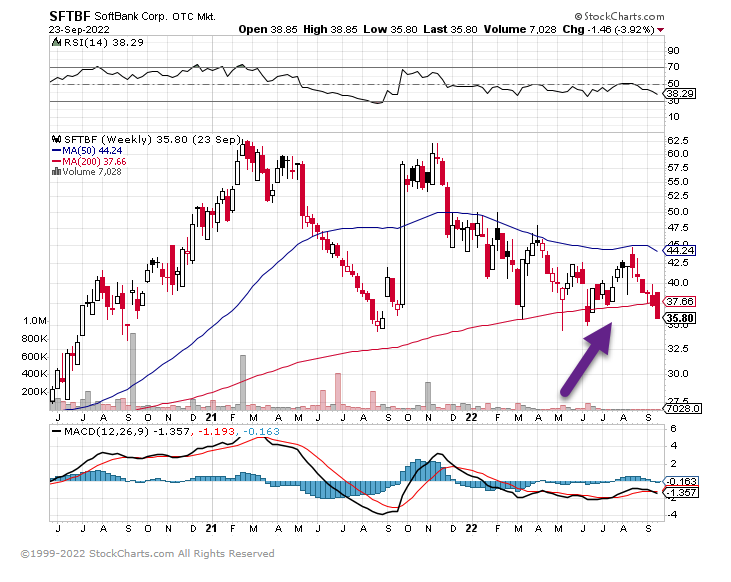Click the Volume 7,028 header value
The width and height of the screenshot is (731, 582).
520,29
